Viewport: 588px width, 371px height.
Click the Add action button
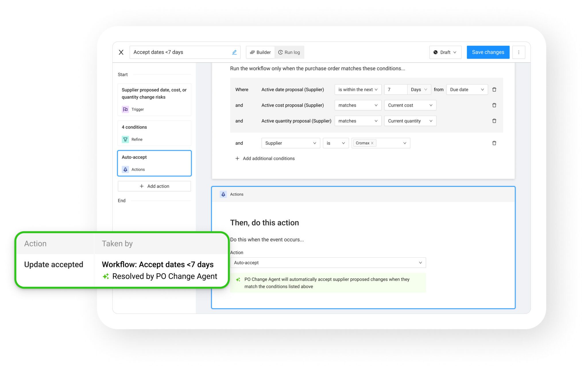point(154,186)
